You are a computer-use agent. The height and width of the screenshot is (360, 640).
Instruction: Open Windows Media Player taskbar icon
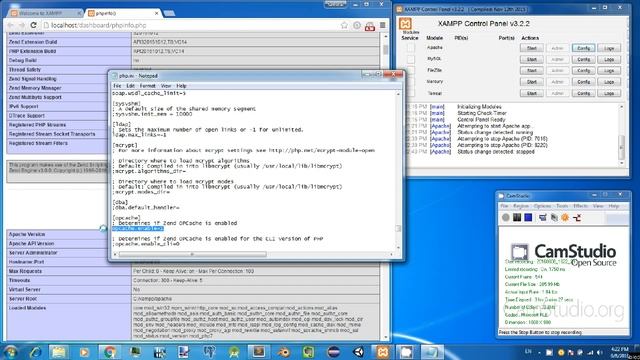point(84,352)
